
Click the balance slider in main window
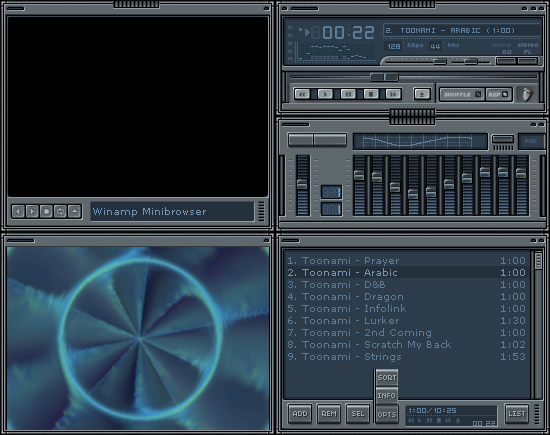pos(470,62)
